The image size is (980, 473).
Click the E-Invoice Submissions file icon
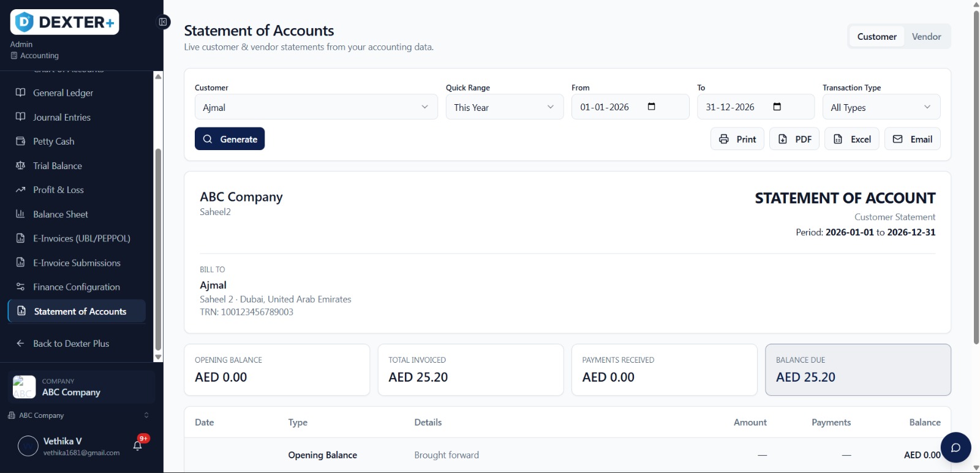20,263
